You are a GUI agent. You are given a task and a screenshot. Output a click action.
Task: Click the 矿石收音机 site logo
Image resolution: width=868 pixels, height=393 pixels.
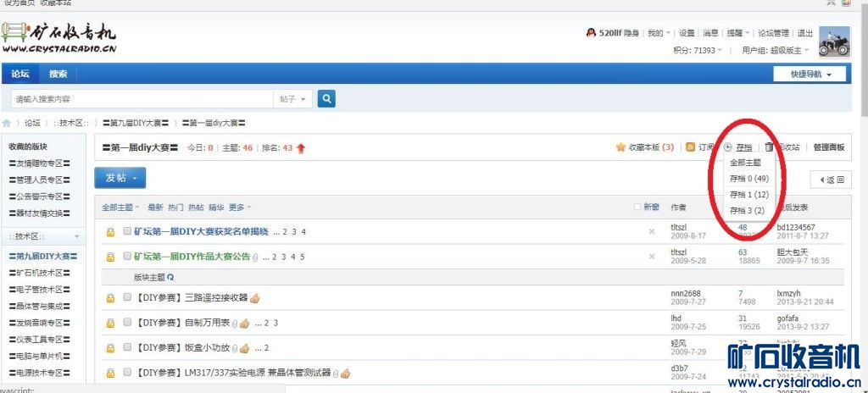coord(58,37)
